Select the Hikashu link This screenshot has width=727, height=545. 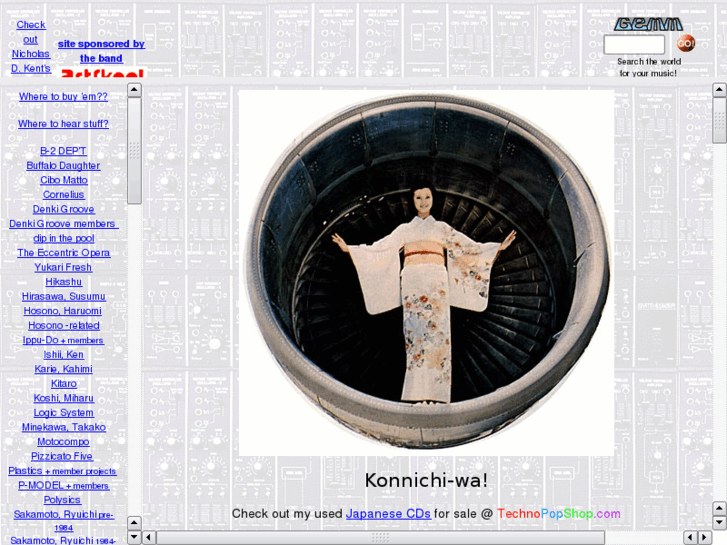64,282
